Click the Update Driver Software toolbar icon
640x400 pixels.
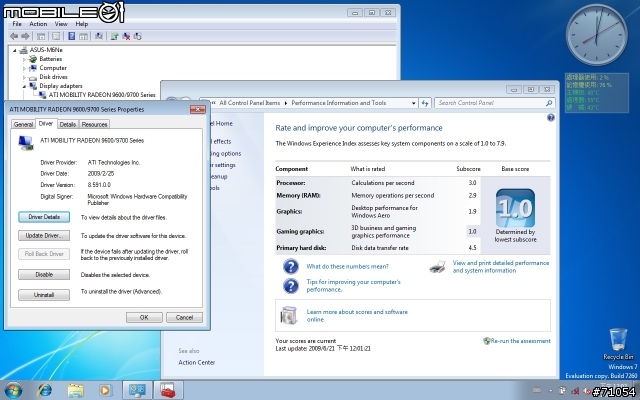pyautogui.click(x=114, y=36)
